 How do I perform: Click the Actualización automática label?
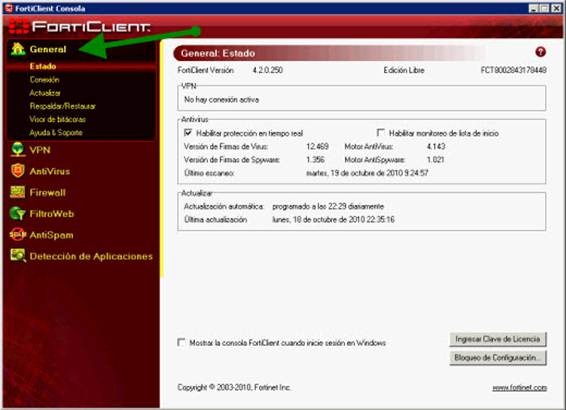coord(224,206)
